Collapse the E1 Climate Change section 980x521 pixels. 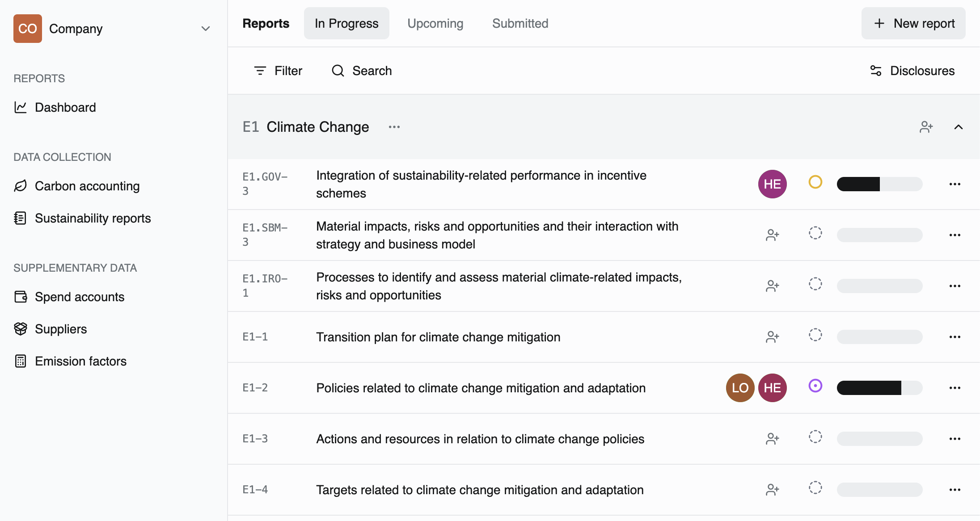(958, 127)
